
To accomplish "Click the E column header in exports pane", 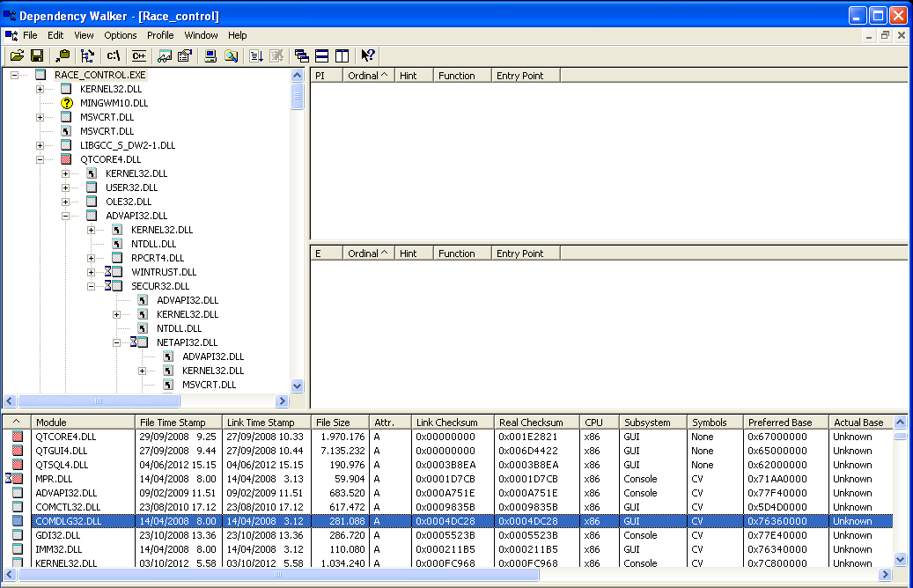I will click(x=327, y=254).
